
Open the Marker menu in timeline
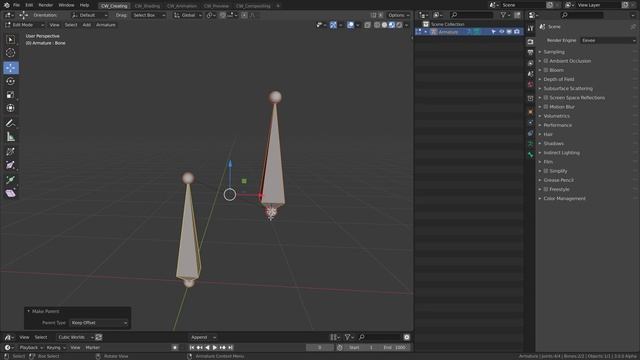[93, 348]
